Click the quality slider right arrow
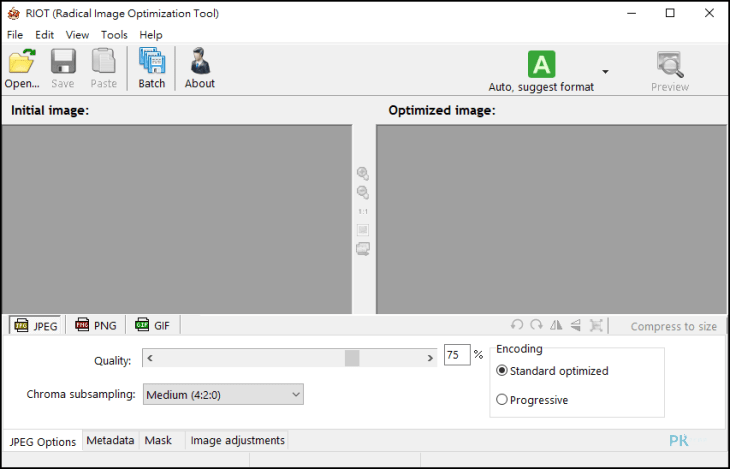This screenshot has height=469, width=730. 430,358
